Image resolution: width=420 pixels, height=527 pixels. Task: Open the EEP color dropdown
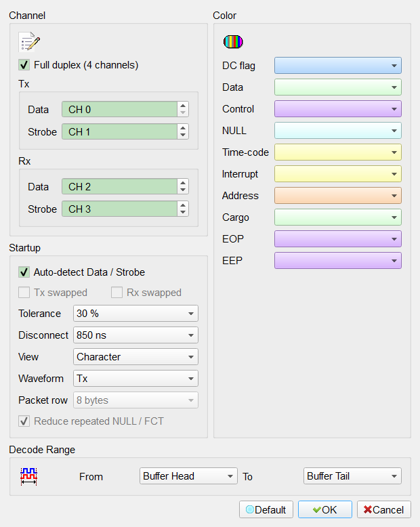[337, 261]
